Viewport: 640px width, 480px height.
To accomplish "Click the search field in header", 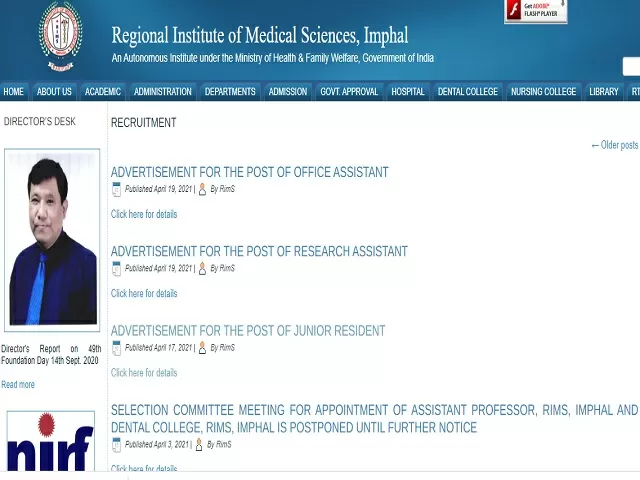I will tap(631, 67).
